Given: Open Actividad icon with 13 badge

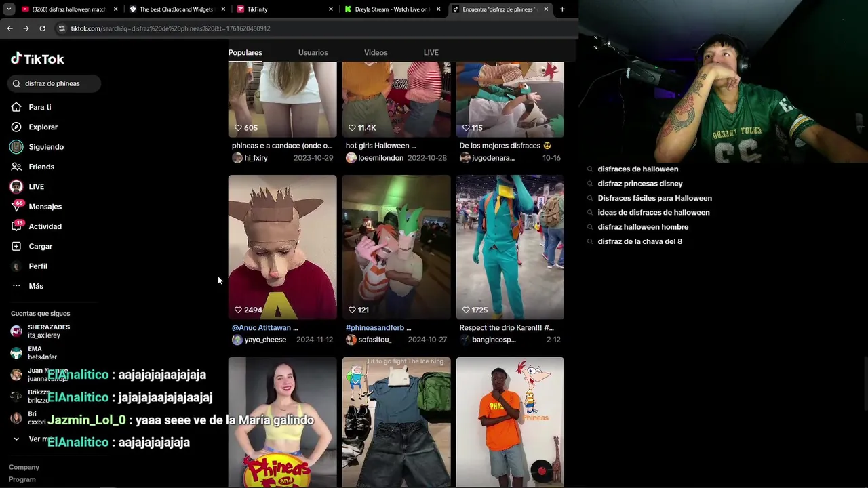Looking at the screenshot, I should coord(16,226).
